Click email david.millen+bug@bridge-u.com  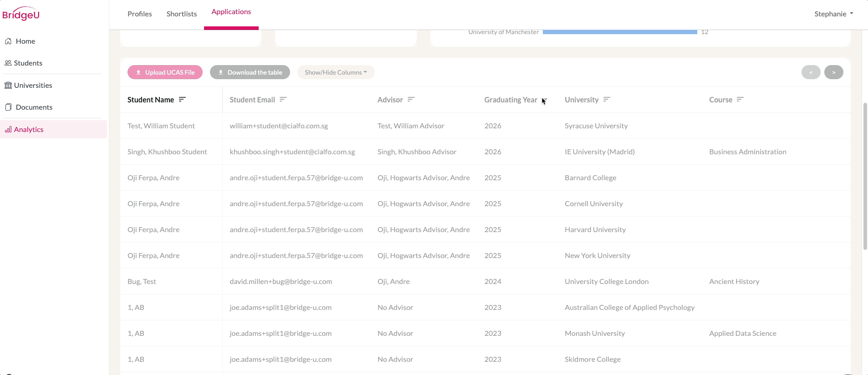[x=281, y=281]
